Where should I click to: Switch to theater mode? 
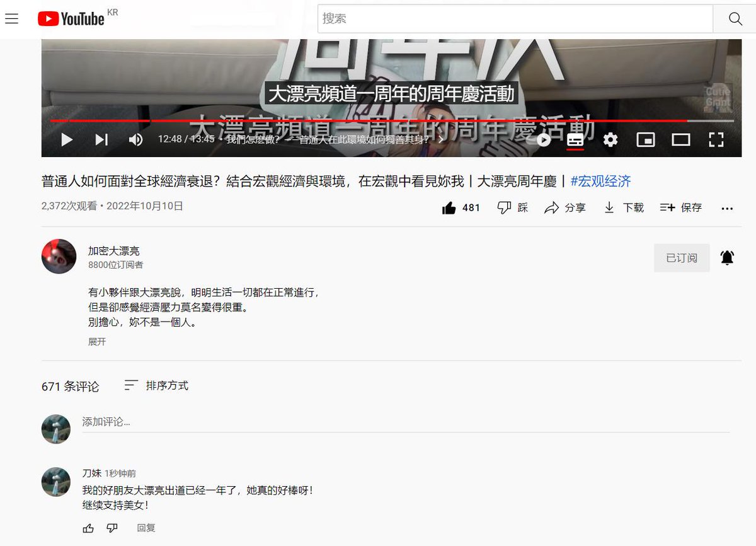click(681, 139)
